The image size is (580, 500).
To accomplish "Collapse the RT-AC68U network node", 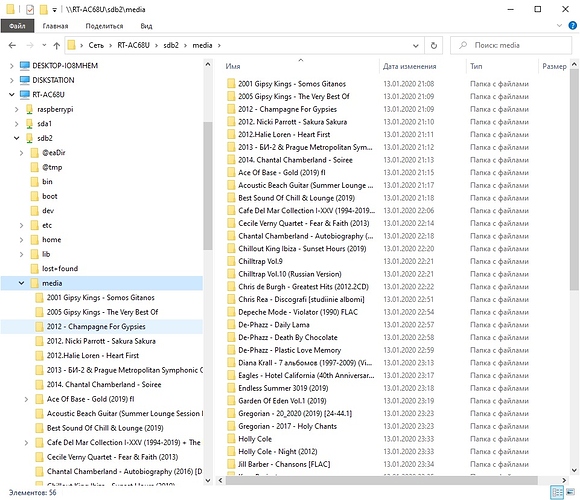I will point(12,95).
